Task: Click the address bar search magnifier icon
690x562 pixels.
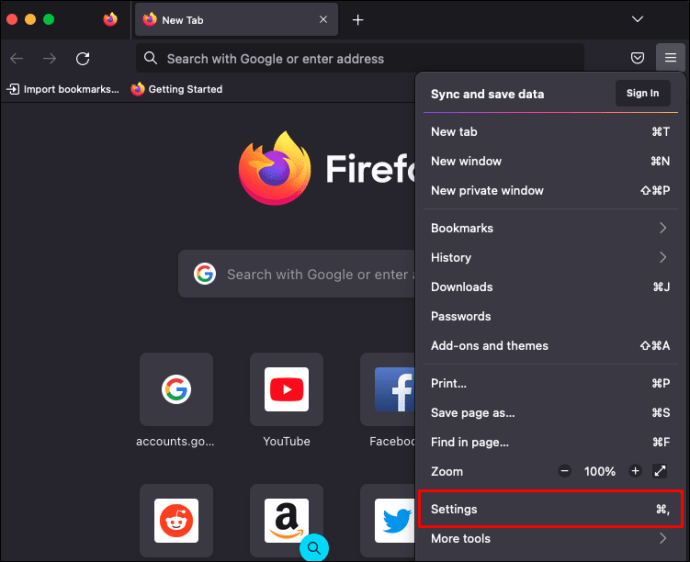Action: point(150,58)
